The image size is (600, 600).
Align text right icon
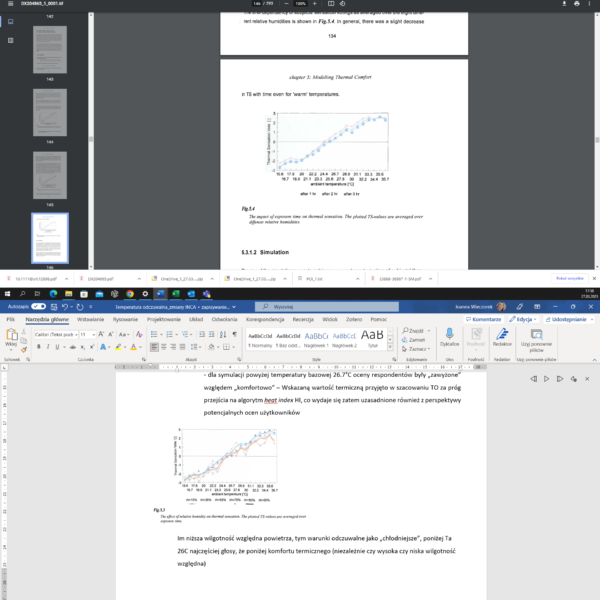coord(173,347)
